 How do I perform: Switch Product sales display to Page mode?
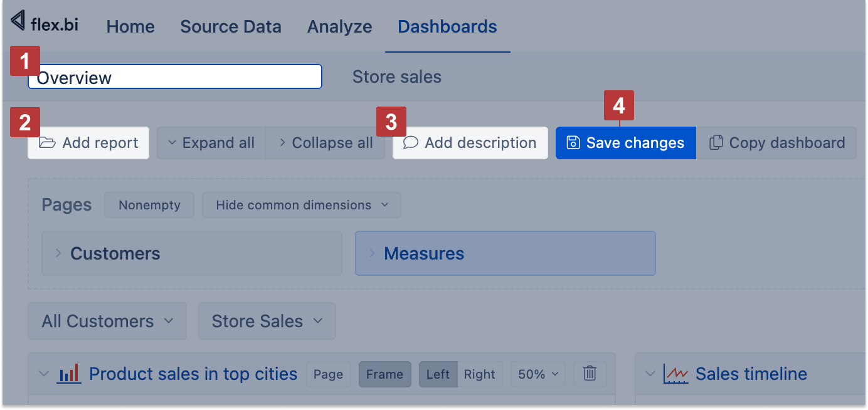tap(328, 374)
